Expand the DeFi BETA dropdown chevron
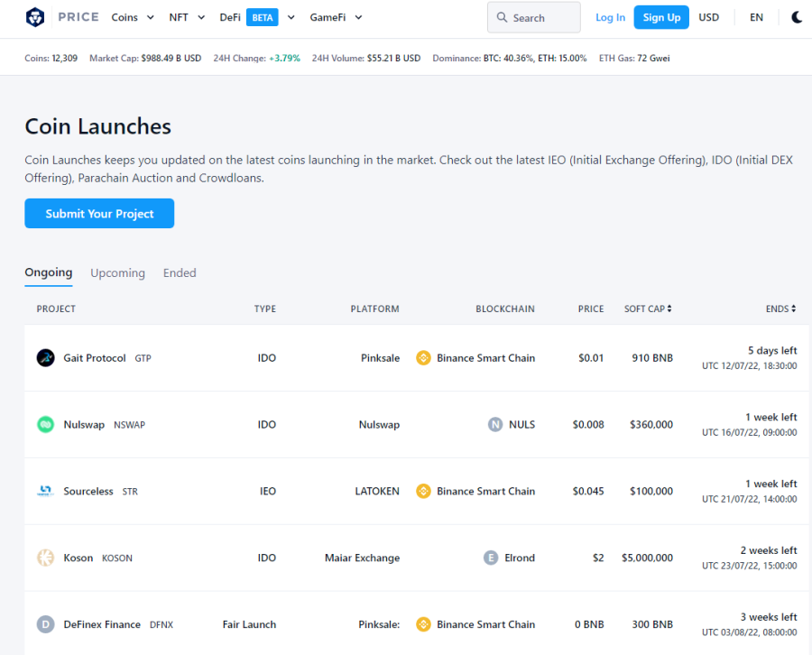This screenshot has width=812, height=655. coord(291,18)
